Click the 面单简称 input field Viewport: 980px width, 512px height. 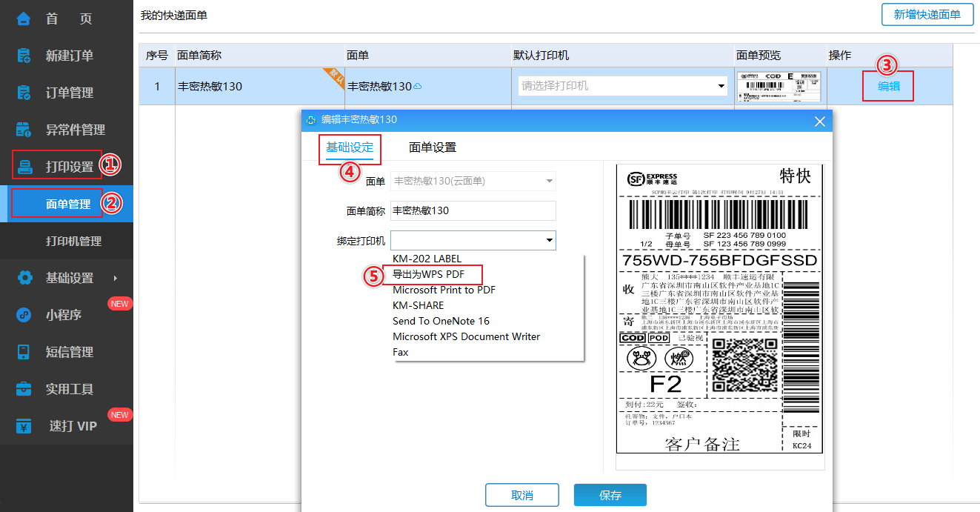(x=473, y=210)
